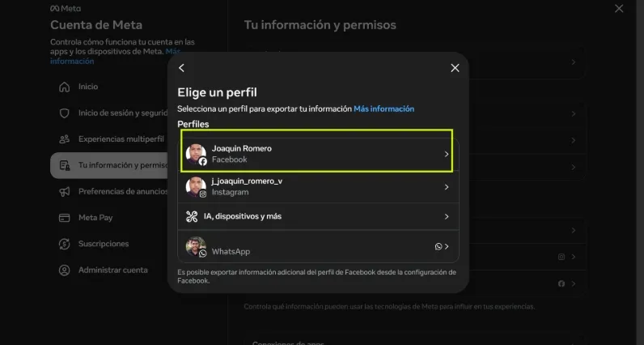Select the Joaquin Romero Facebook profile
Screen dimensions: 644x345
(x=318, y=154)
